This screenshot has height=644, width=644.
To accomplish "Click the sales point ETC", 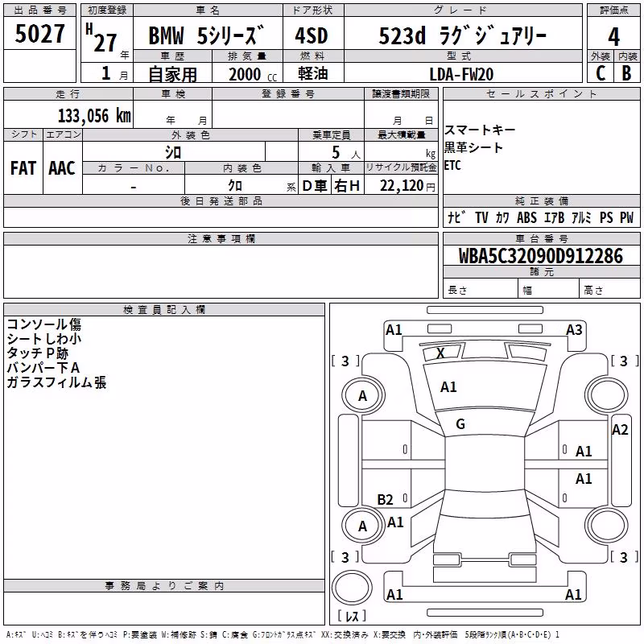I will point(452,165).
